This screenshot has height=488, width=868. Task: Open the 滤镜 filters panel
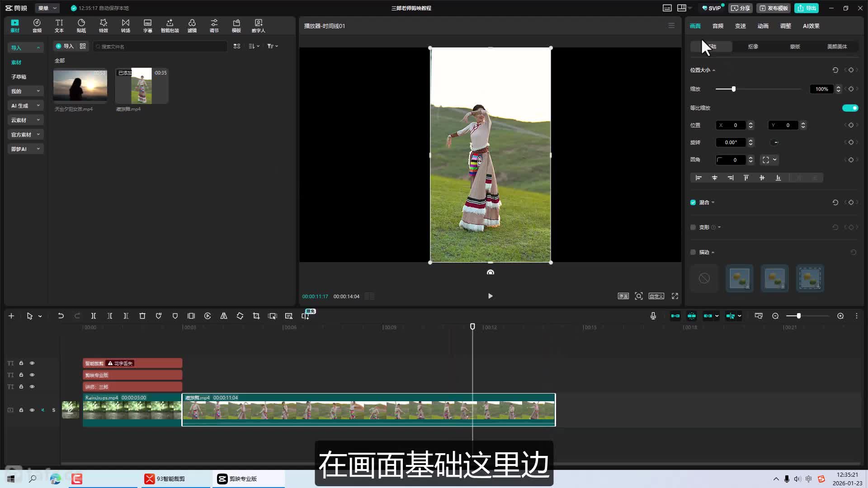[x=192, y=26]
